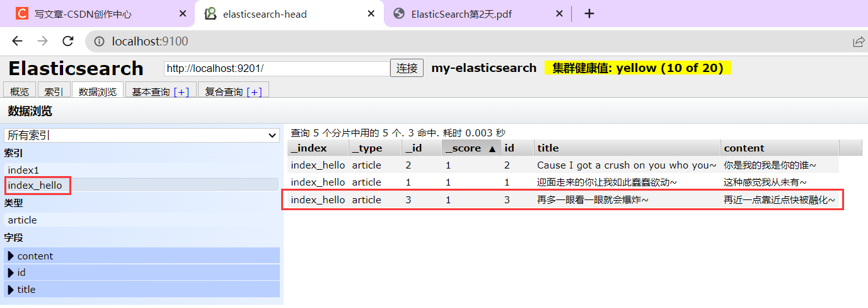The image size is (868, 308).
Task: Click the title cell '迎面走来的你让我如此蠢蠢欲动~'
Action: pos(607,182)
